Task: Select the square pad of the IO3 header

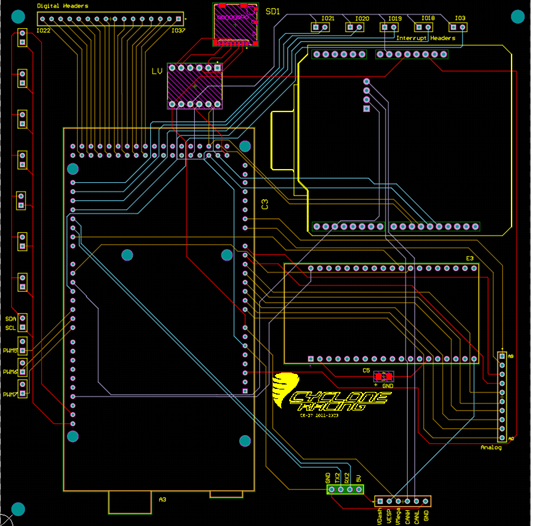Action: (x=453, y=27)
